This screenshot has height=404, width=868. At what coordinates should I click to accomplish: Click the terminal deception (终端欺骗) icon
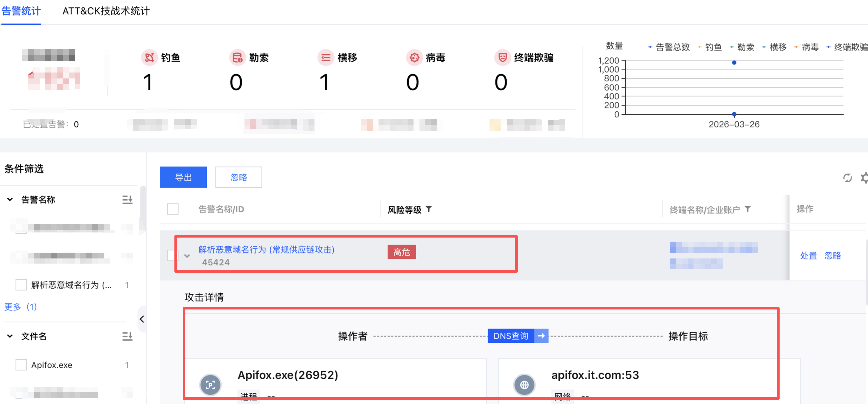[502, 57]
